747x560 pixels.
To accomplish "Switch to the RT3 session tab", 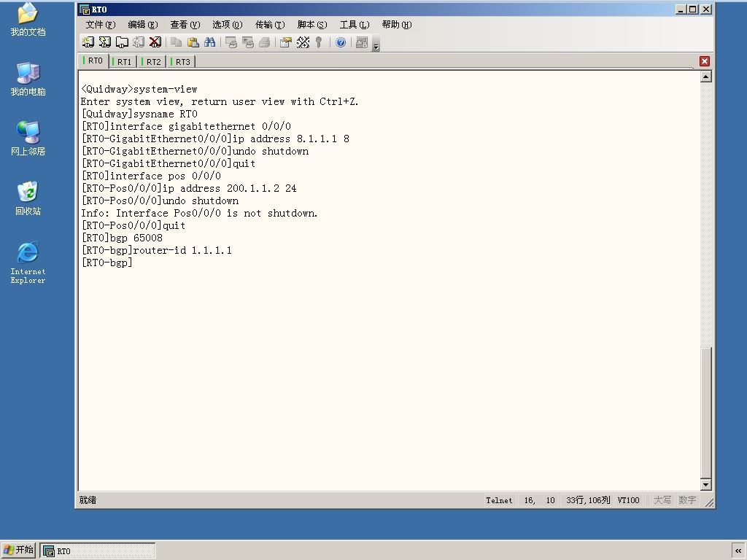I will click(181, 61).
